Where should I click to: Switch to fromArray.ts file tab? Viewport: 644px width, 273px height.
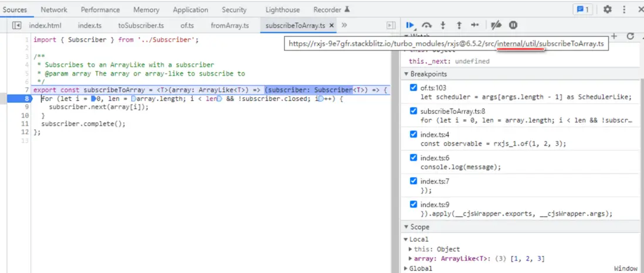point(229,25)
